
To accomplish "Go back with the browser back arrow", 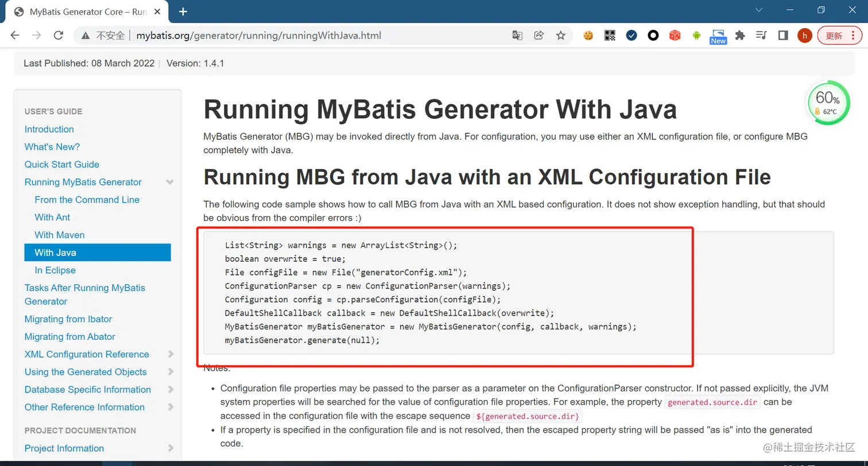I will pyautogui.click(x=15, y=36).
